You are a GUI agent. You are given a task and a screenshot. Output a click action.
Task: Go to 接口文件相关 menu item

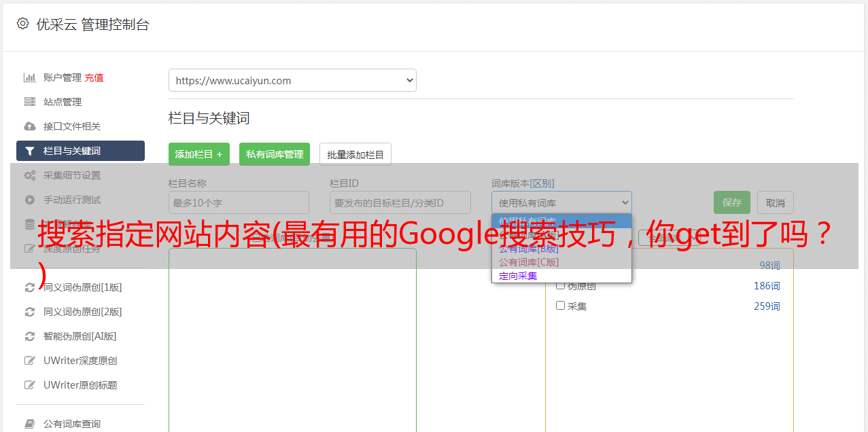(72, 126)
